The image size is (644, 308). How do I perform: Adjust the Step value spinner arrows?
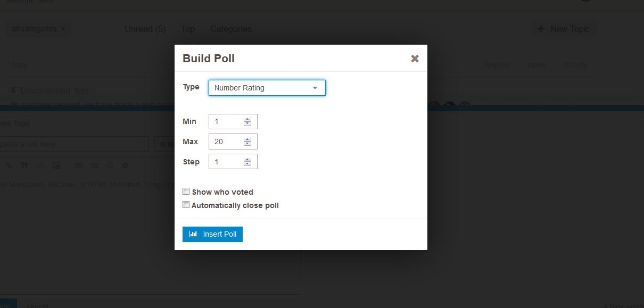coord(247,162)
